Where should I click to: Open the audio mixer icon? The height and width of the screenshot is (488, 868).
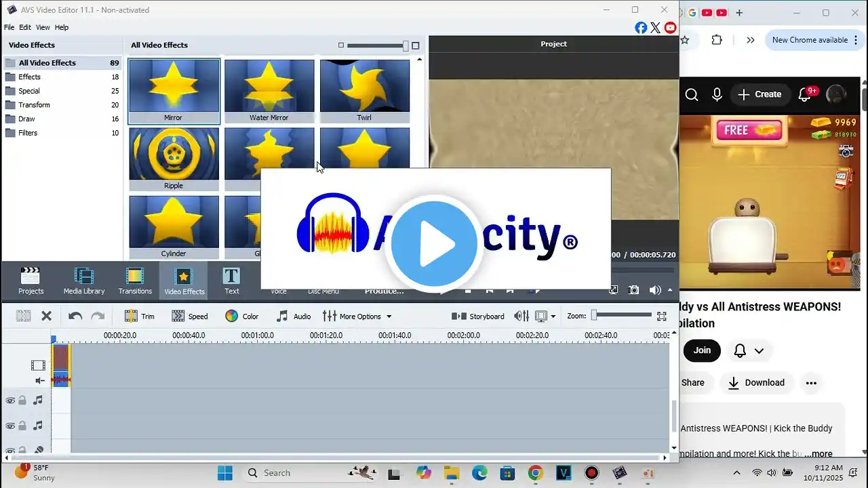click(x=521, y=316)
